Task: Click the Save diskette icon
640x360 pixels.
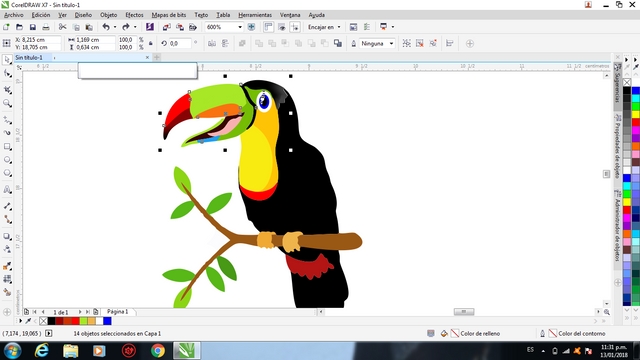Action: 33,27
